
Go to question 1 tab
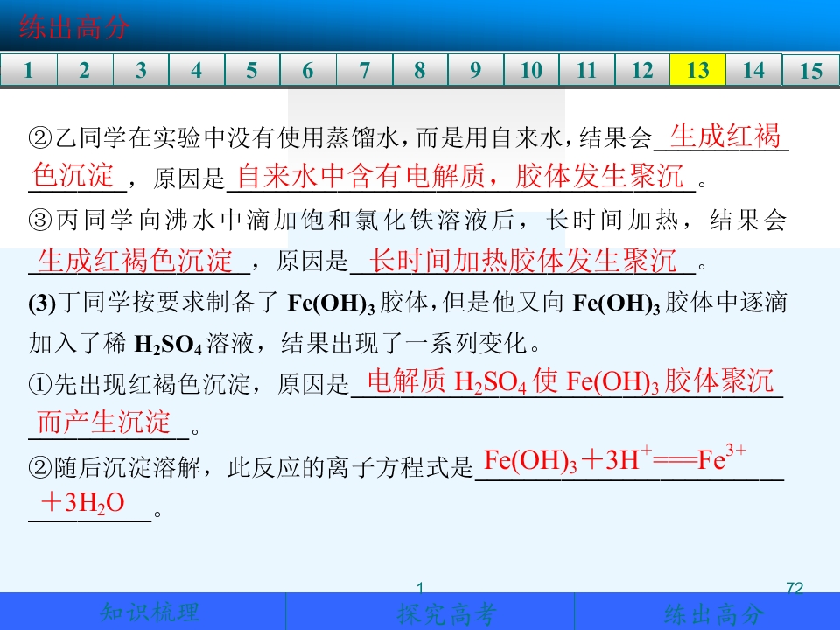click(x=28, y=70)
